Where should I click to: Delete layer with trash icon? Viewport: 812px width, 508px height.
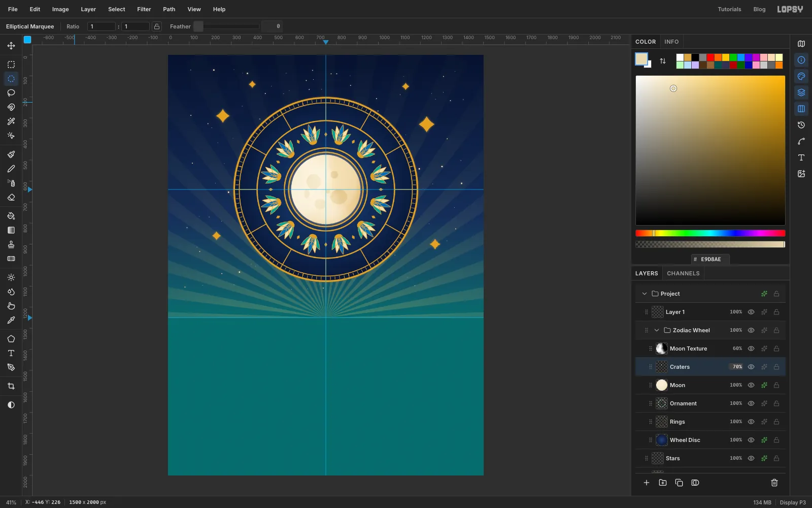[x=774, y=483]
